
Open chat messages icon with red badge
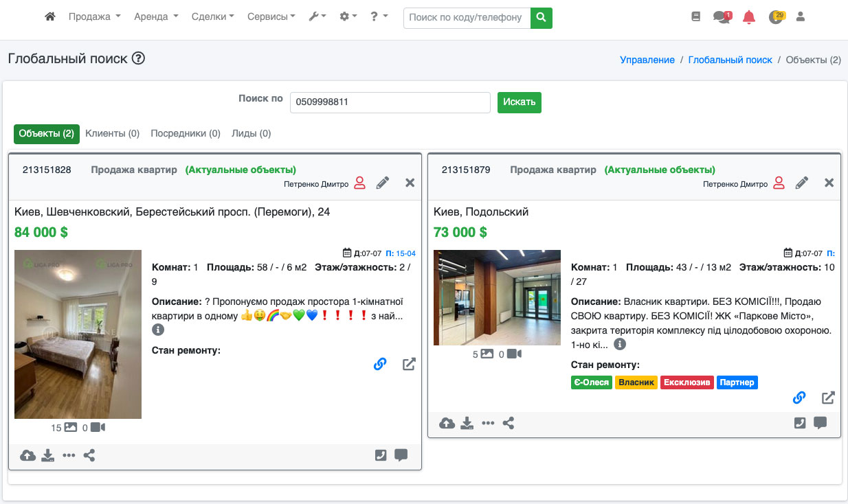(x=722, y=17)
